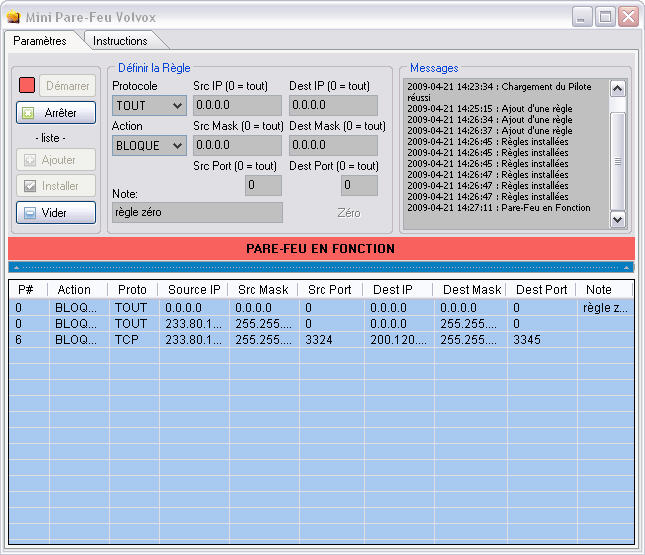645x555 pixels.
Task: Select the Paramètres tab
Action: (x=40, y=41)
